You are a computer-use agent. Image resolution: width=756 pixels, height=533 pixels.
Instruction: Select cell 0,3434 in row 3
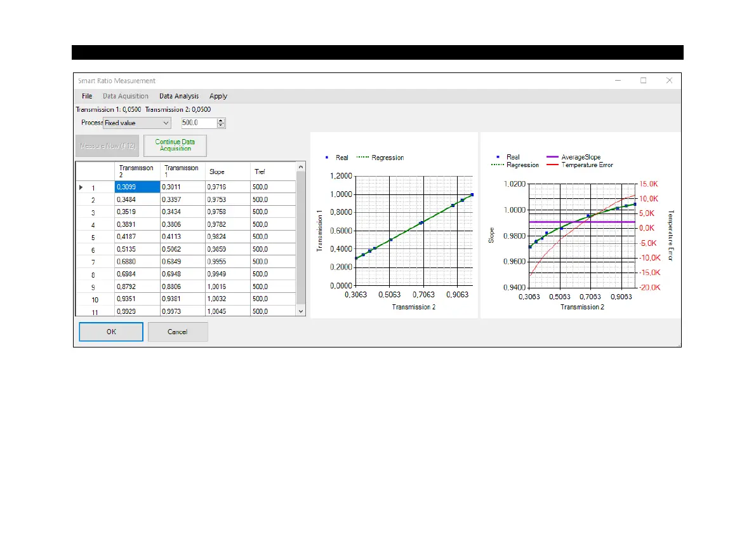tap(182, 212)
